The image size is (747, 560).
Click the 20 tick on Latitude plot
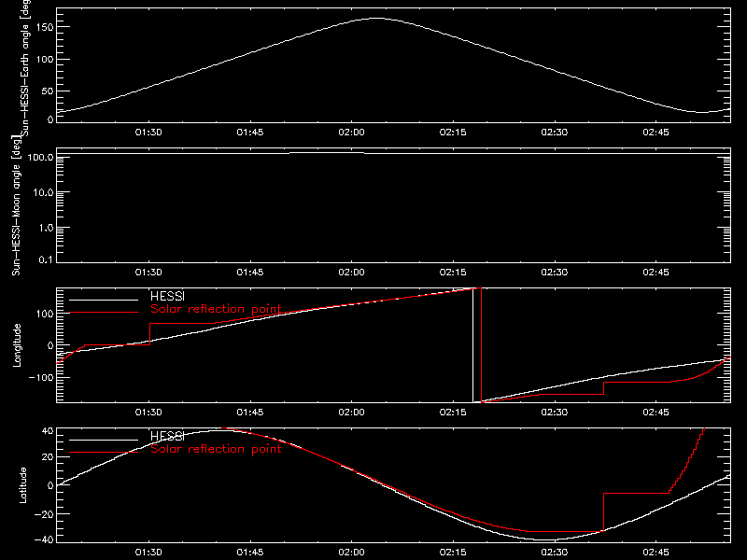pyautogui.click(x=49, y=456)
